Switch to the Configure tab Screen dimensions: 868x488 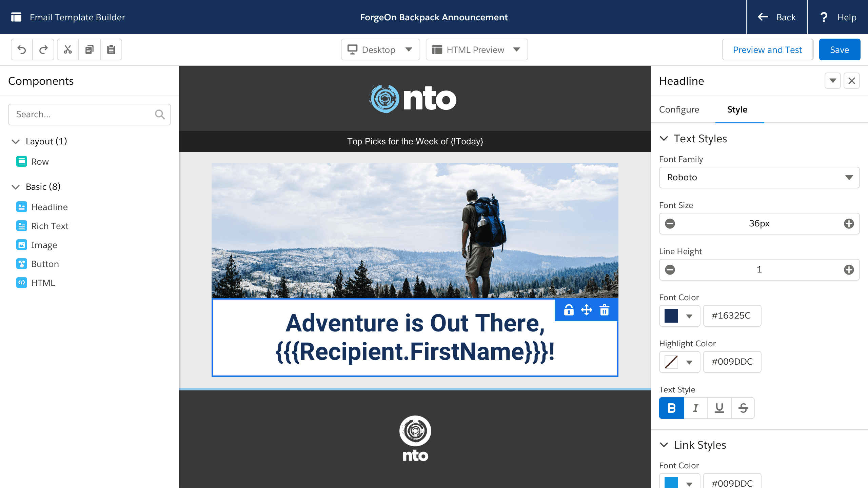679,109
